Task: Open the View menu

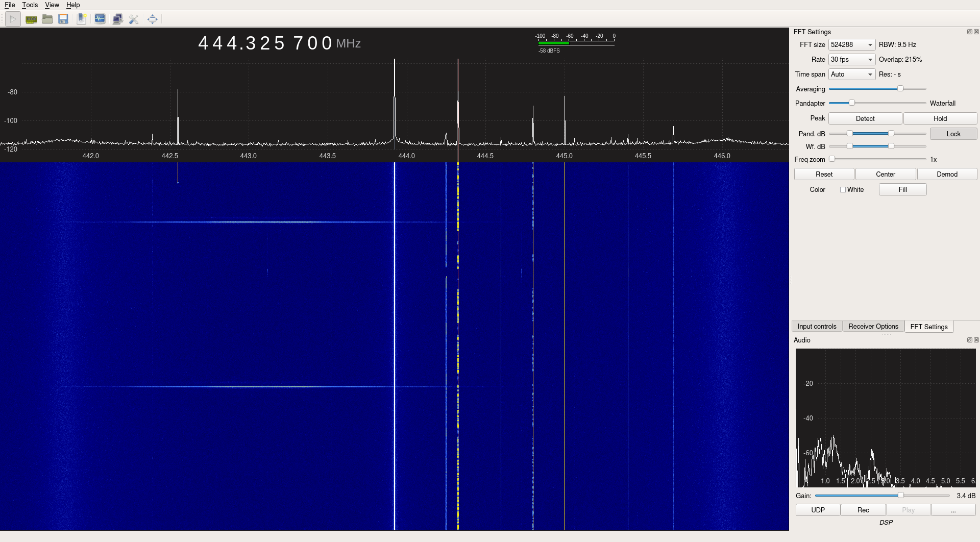Action: coord(52,5)
